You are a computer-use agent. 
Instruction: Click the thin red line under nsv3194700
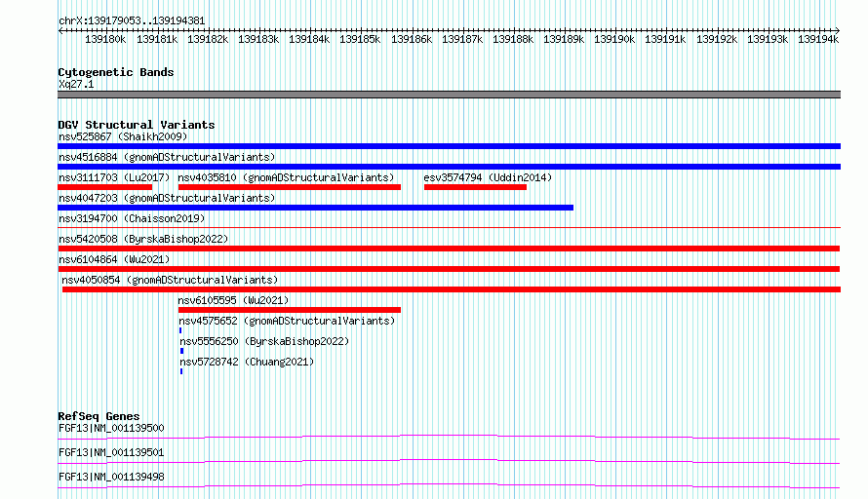449,227
